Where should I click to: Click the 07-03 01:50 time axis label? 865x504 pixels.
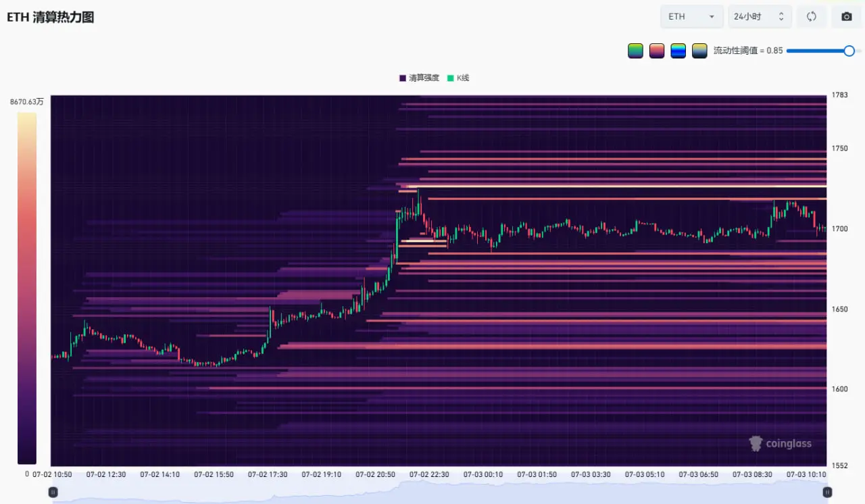tap(537, 475)
